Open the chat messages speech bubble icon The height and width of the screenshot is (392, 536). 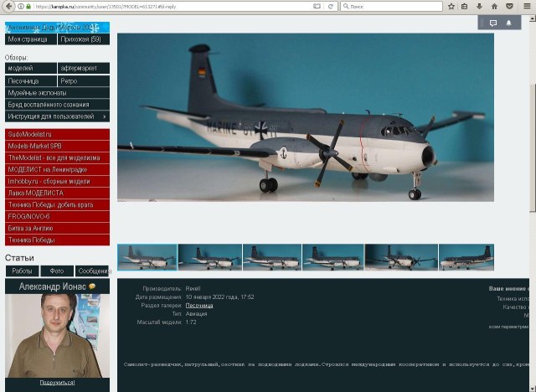coord(492,23)
